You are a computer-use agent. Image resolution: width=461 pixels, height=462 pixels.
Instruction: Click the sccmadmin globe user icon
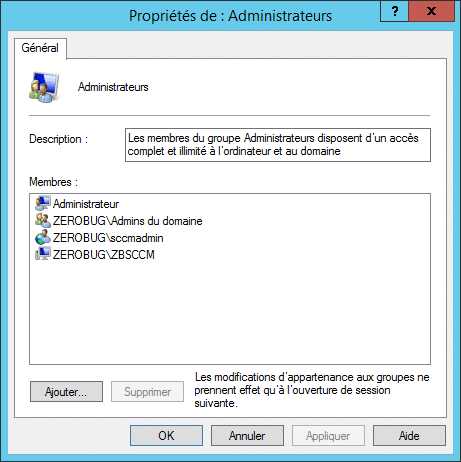tap(43, 237)
